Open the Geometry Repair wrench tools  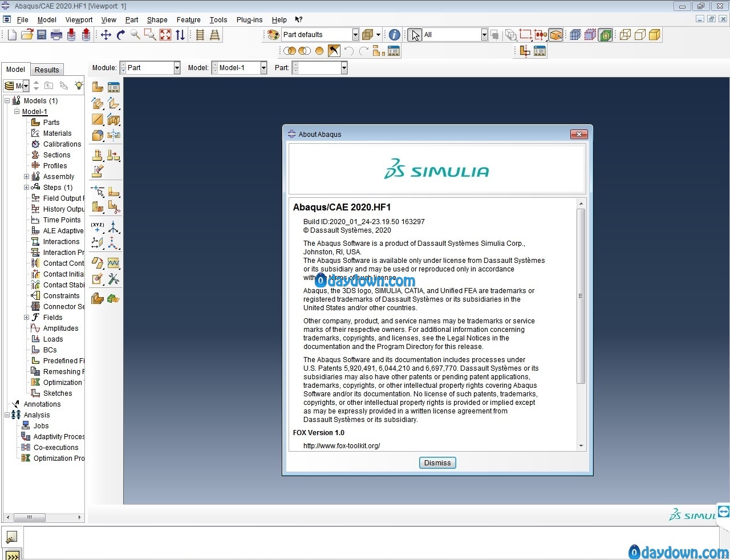(113, 279)
